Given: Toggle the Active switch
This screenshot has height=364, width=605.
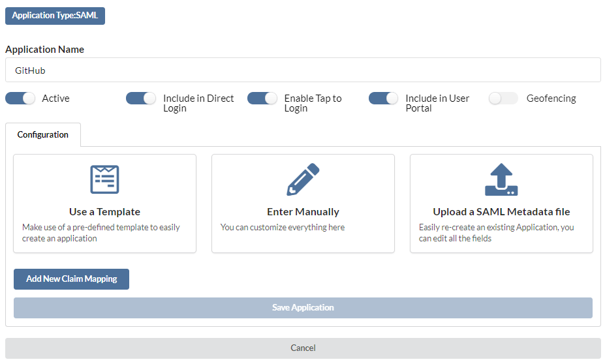Looking at the screenshot, I should pos(20,99).
